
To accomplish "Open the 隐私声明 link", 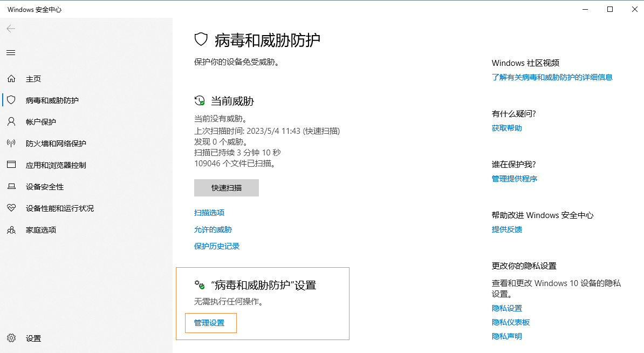I will point(506,337).
